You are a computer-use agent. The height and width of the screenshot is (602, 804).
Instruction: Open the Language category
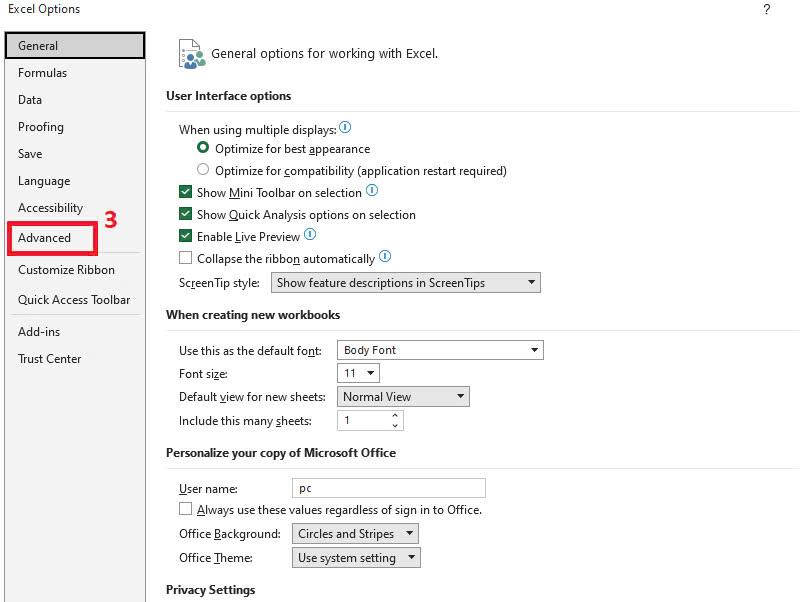pos(75,181)
